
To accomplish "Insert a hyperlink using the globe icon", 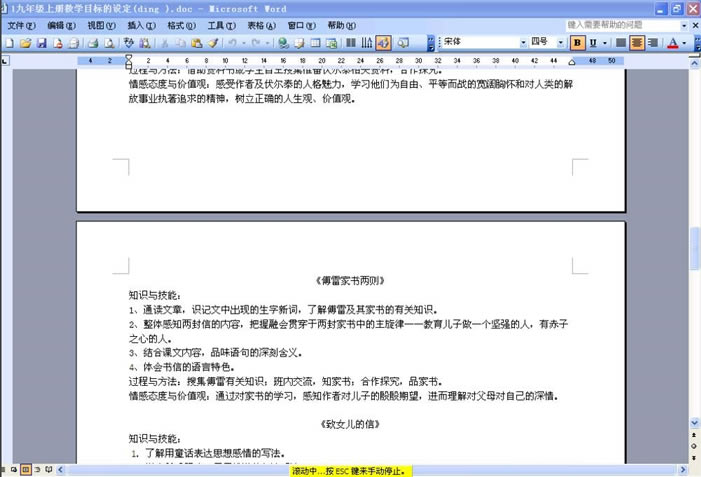I will click(283, 43).
